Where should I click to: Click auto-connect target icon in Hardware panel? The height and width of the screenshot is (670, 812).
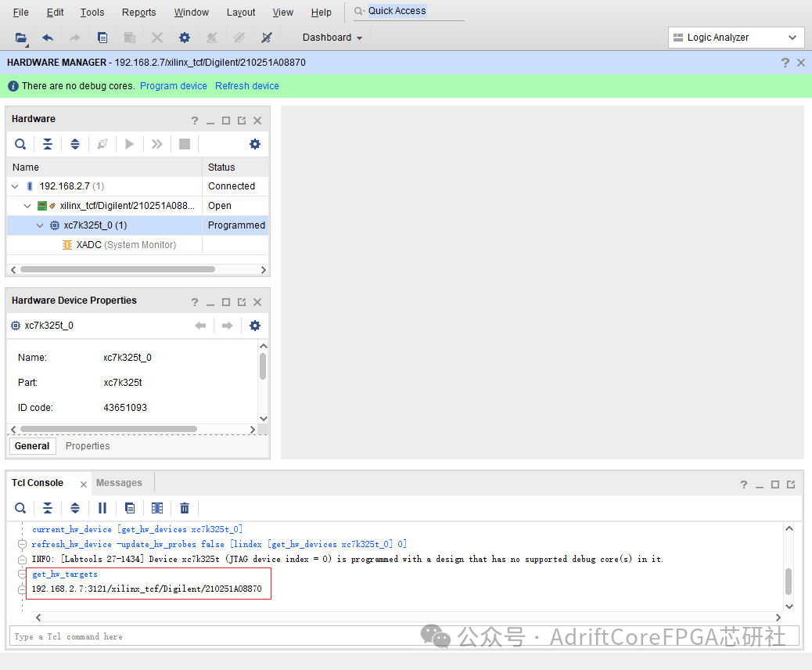(x=102, y=144)
